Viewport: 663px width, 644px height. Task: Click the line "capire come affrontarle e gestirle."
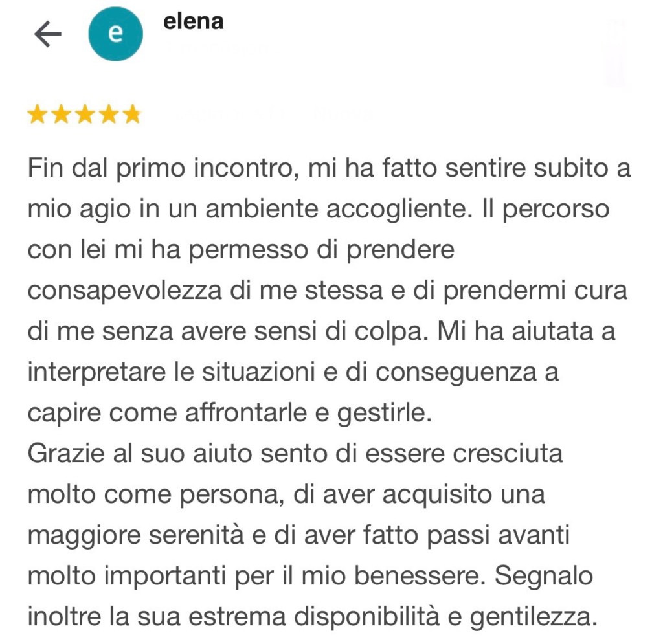(229, 412)
